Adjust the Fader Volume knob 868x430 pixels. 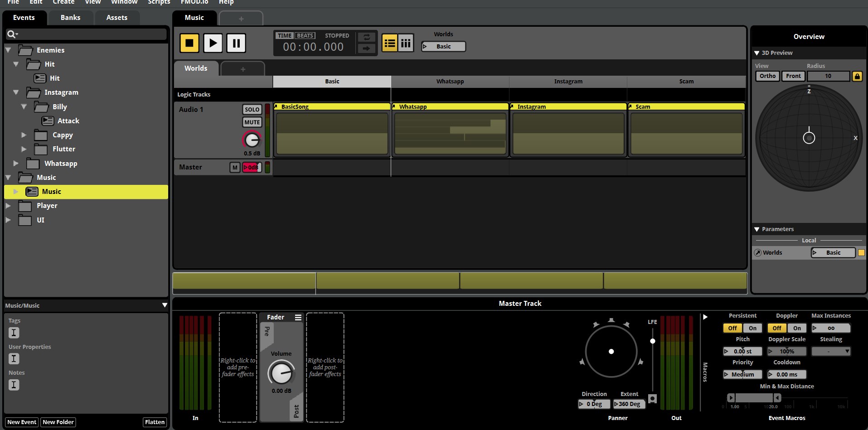(x=281, y=373)
